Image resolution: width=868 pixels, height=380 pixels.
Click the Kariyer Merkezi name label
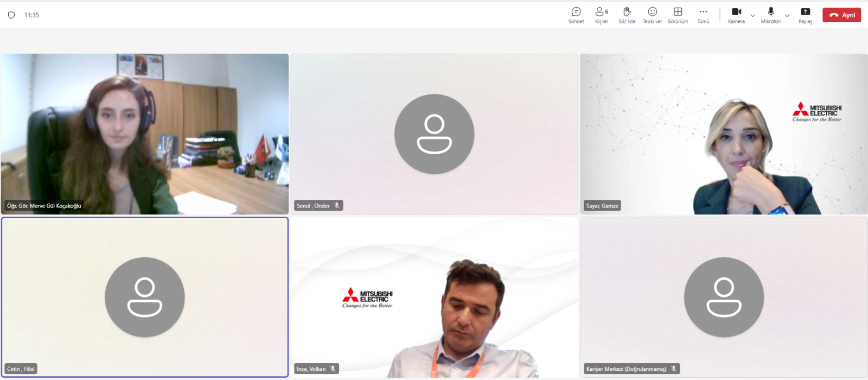click(626, 369)
